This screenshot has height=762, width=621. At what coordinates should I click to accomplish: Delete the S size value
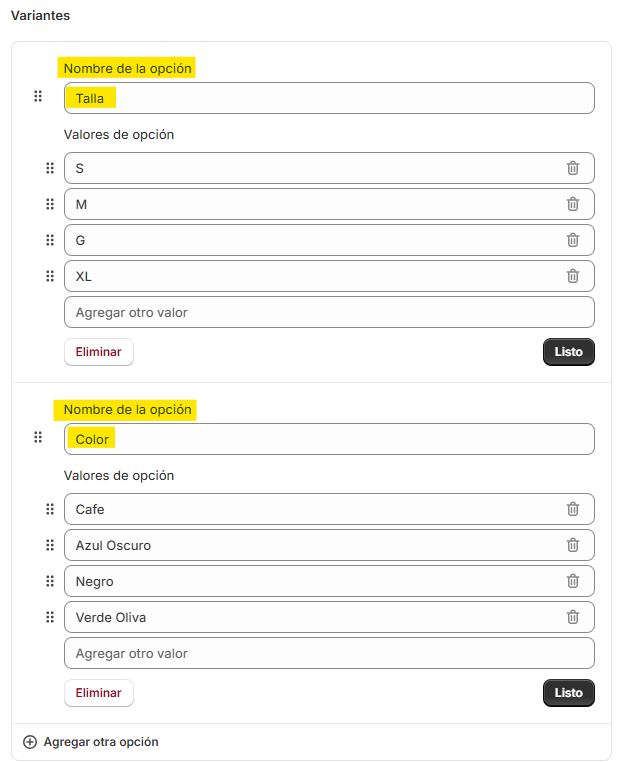[x=572, y=168]
